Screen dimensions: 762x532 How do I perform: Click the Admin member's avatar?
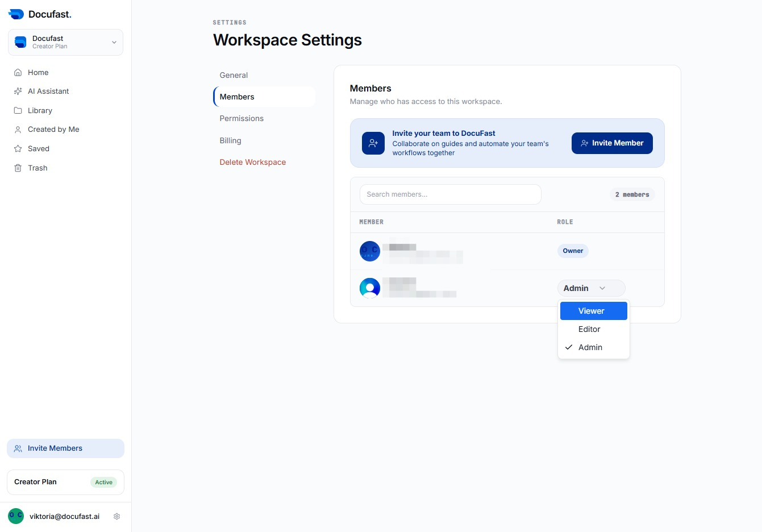pyautogui.click(x=370, y=288)
